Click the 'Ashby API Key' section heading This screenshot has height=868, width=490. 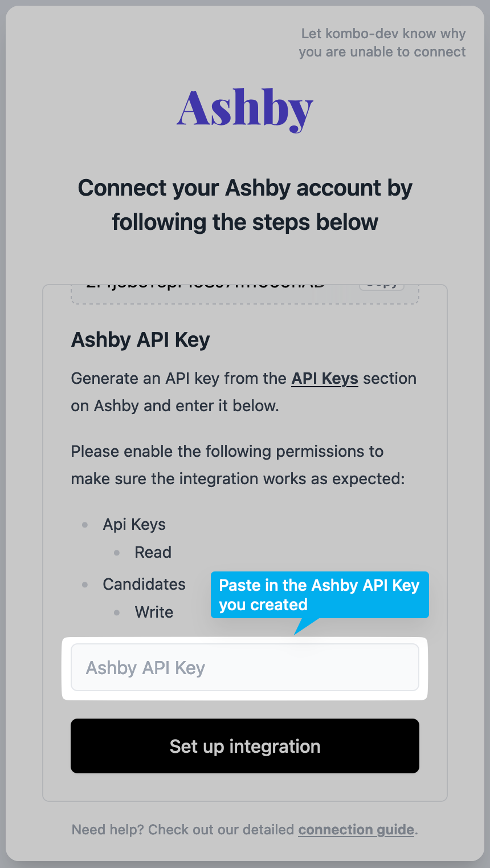click(140, 340)
